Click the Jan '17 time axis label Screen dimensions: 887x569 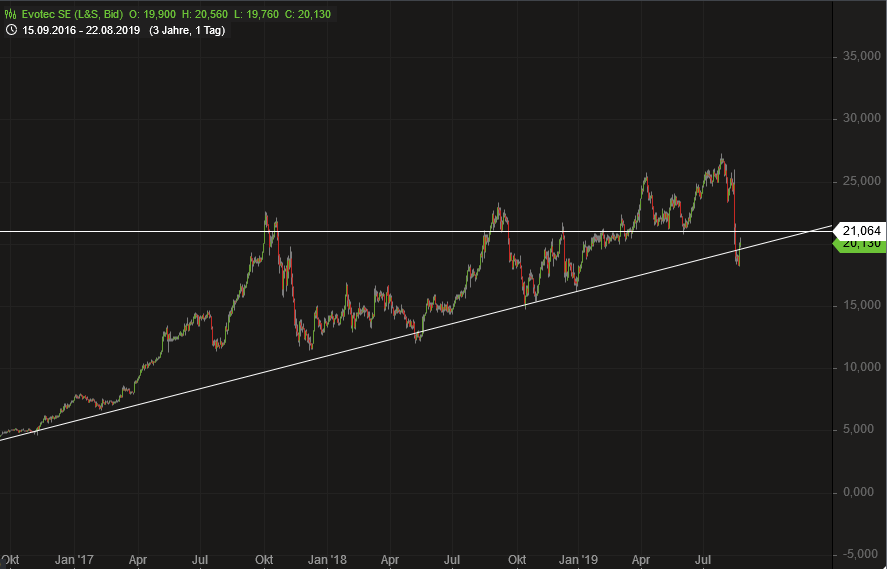[74, 560]
